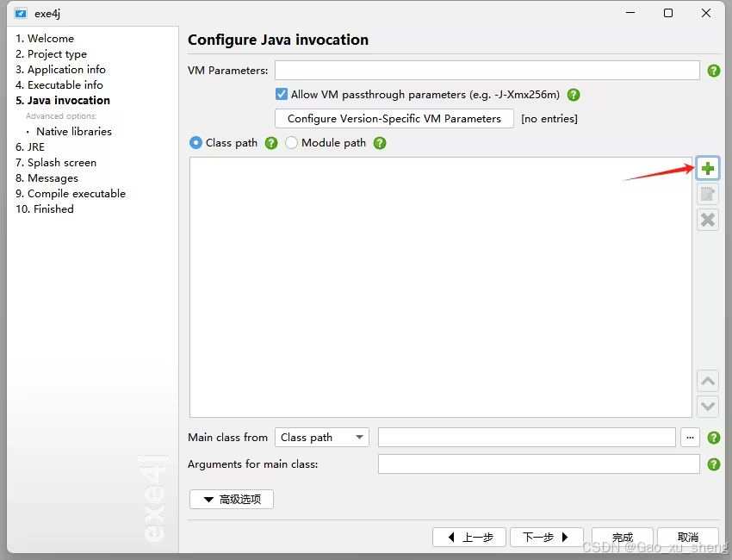Select the Class path radio button
This screenshot has height=560, width=732.
(x=195, y=143)
